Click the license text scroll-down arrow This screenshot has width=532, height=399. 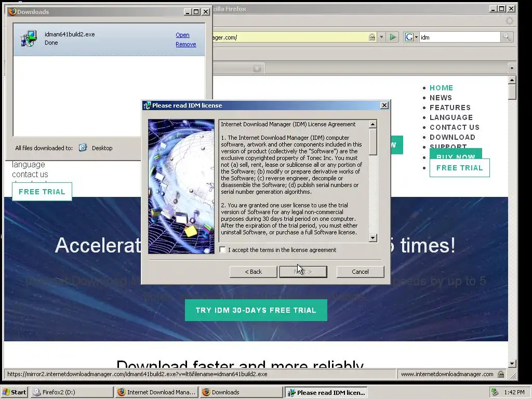(x=373, y=238)
